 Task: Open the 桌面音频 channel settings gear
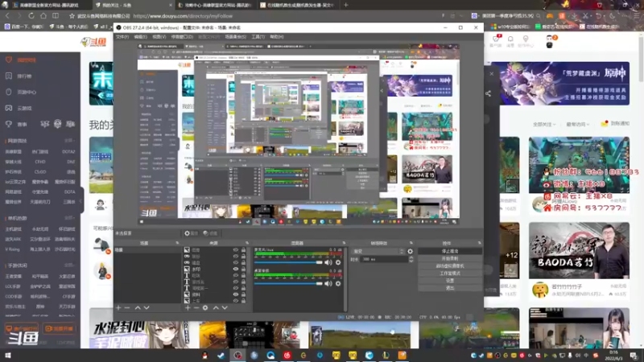[338, 284]
